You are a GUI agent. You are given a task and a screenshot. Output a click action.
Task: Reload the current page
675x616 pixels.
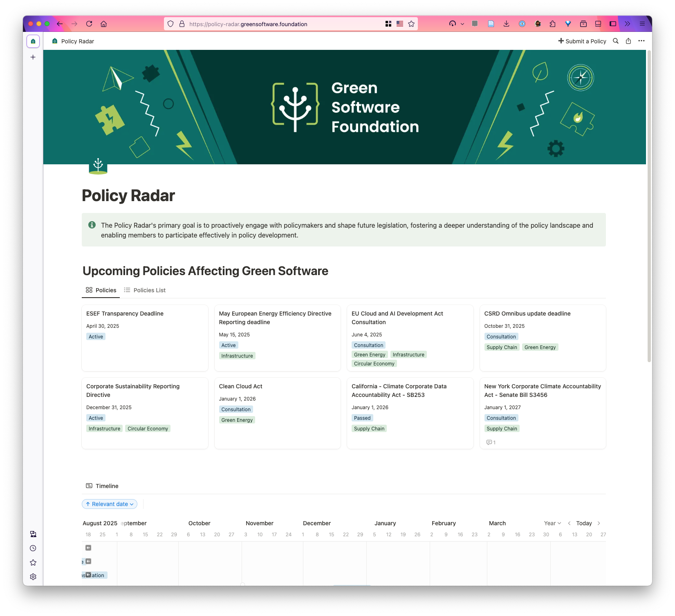[x=89, y=24]
